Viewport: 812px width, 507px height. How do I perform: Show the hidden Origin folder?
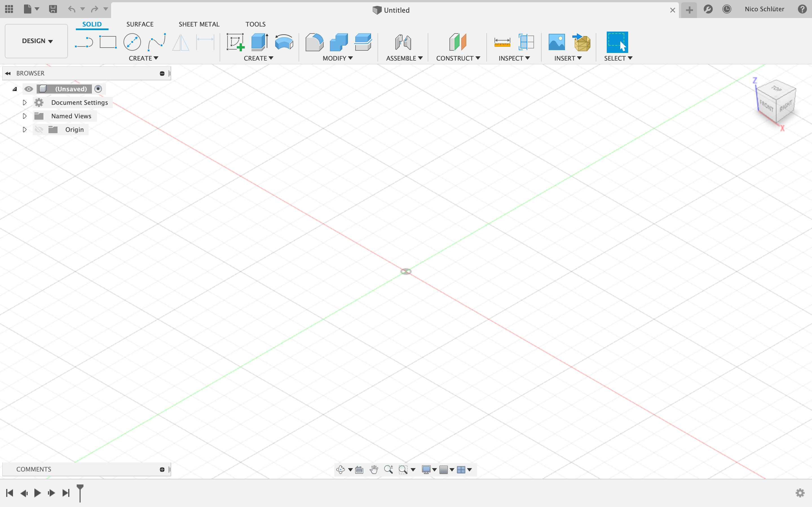pos(39,130)
